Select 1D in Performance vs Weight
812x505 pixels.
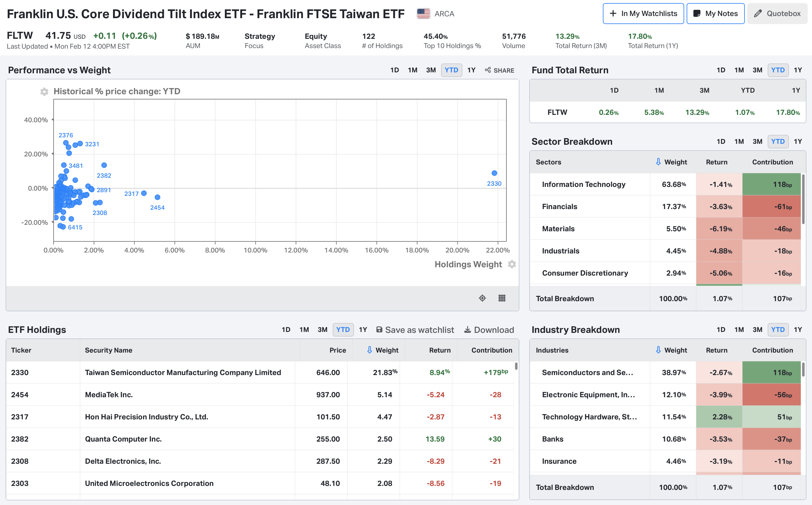click(395, 70)
